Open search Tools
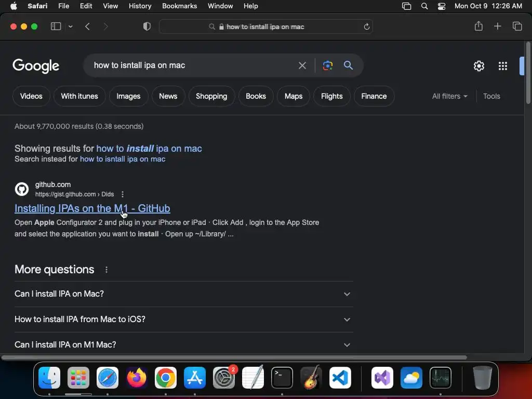Screen dimensions: 532x399 click(491, 96)
